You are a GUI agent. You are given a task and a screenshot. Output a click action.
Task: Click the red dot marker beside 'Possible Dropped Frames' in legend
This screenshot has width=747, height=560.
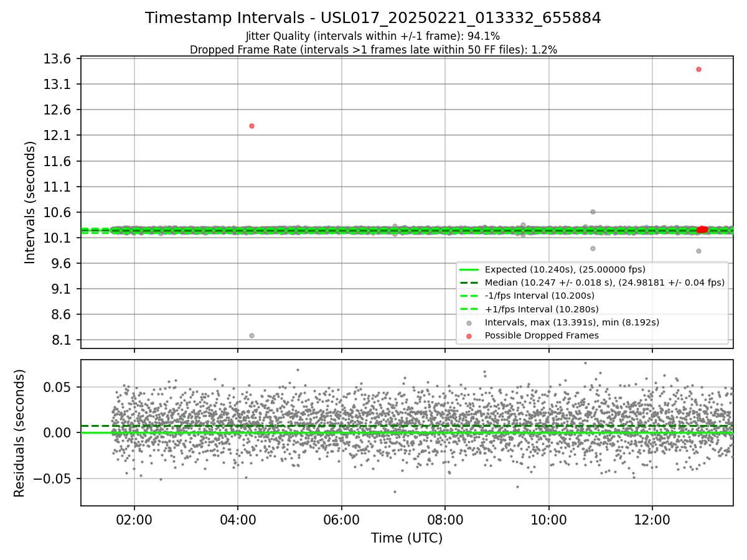point(469,335)
